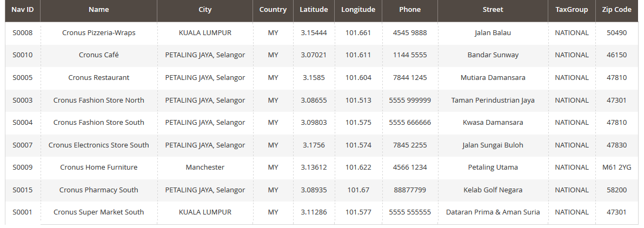Viewport: 644px width, 228px height.
Task: Click the TaxGroup column header
Action: (572, 10)
